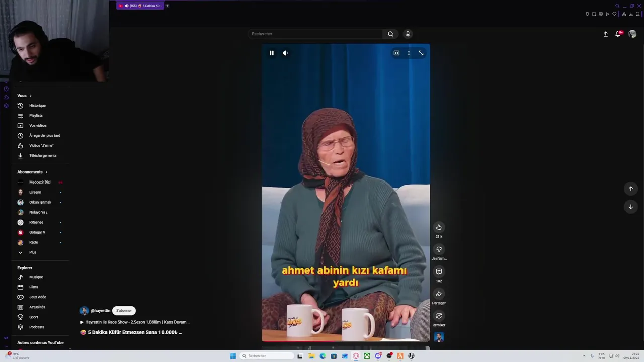Toggle closed captions on the video
644x362 pixels.
(x=396, y=53)
